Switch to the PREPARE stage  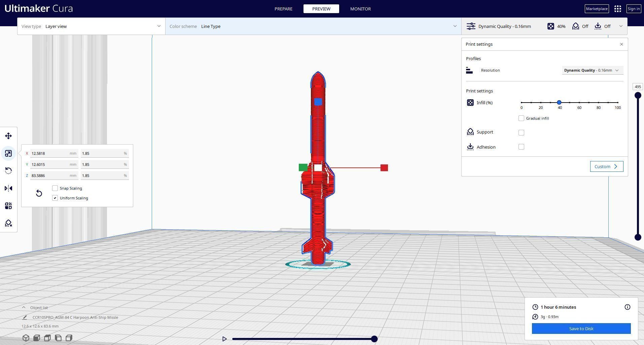tap(283, 9)
